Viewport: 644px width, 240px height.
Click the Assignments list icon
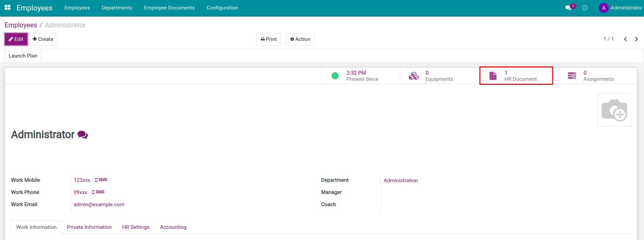click(572, 76)
